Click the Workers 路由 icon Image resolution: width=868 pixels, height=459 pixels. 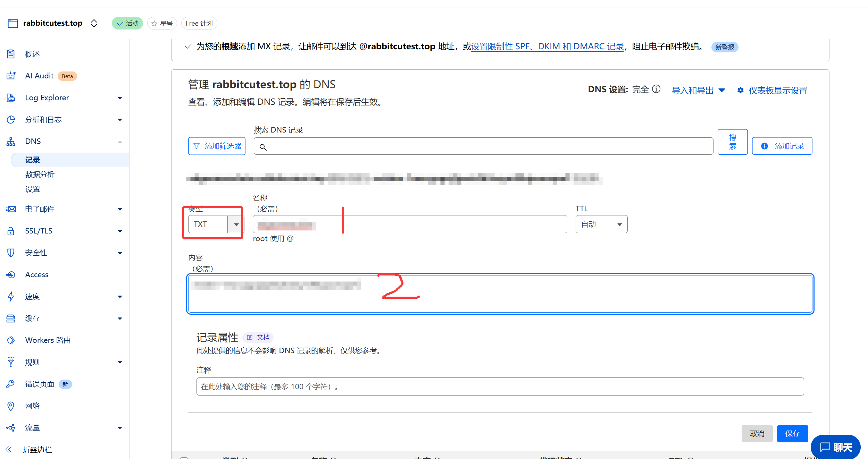11,340
